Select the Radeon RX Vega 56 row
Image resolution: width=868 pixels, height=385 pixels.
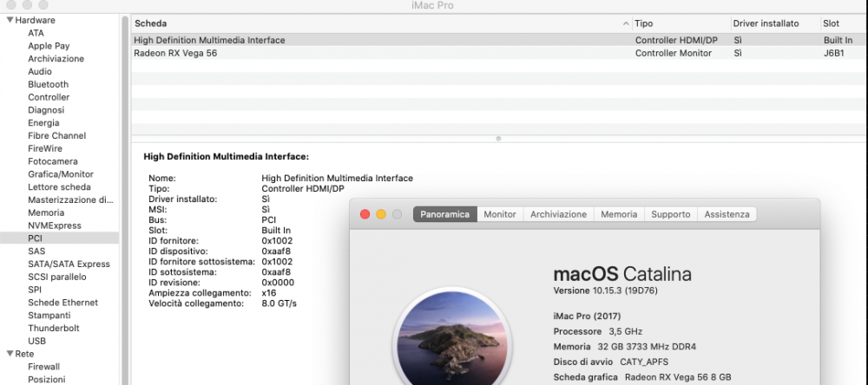498,53
